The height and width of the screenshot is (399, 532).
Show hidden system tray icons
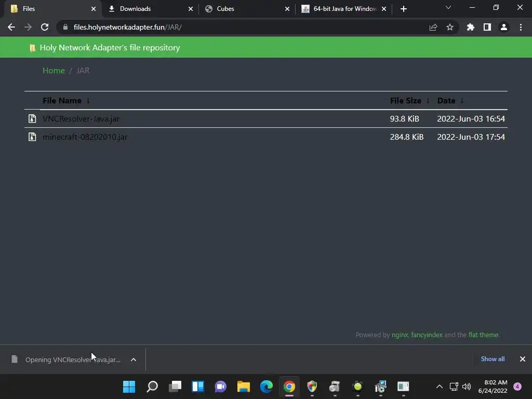pos(440,387)
